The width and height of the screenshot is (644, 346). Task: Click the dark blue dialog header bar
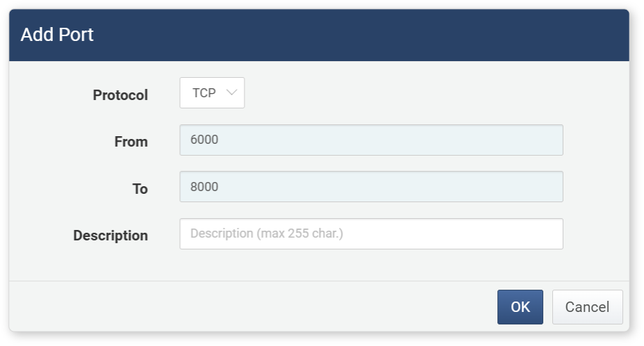[x=319, y=35]
